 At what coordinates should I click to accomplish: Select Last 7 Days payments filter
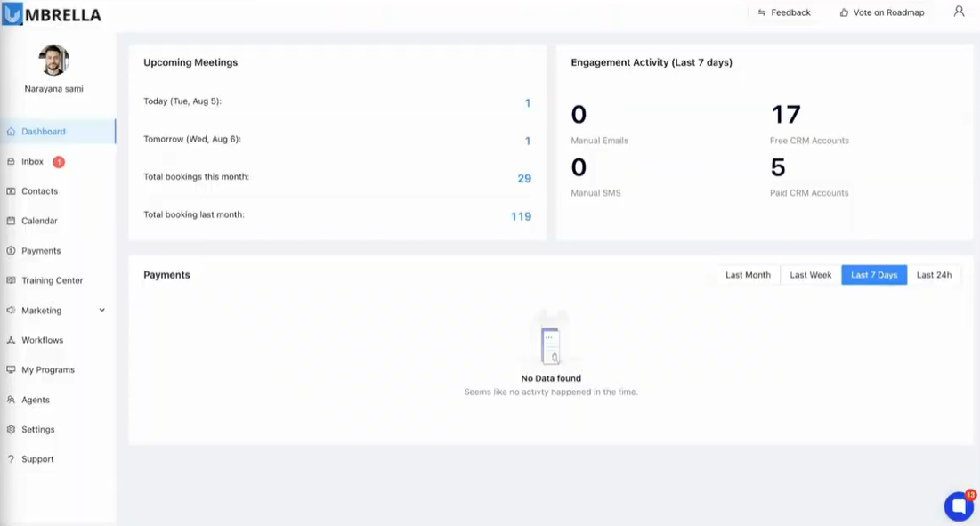pos(874,275)
